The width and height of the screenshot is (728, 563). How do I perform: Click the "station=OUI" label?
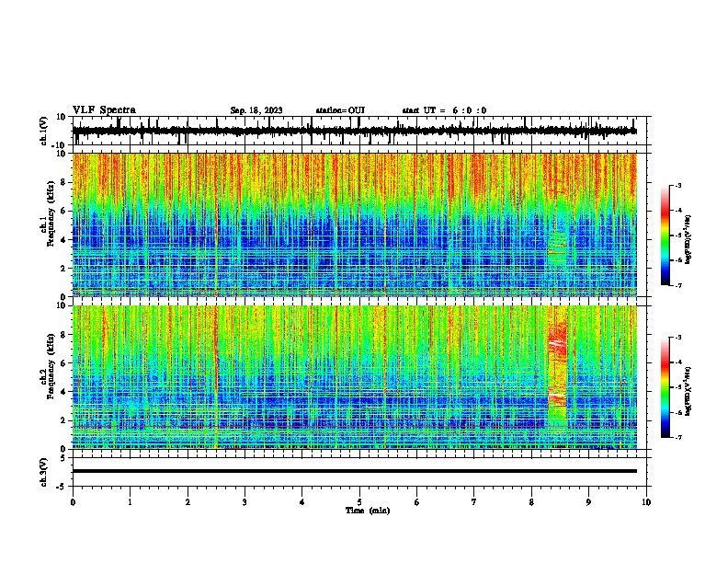tap(340, 110)
